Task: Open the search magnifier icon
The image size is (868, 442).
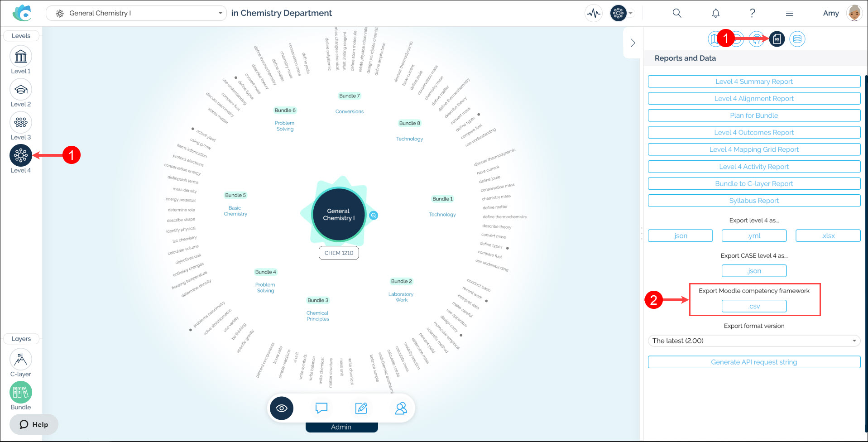Action: [677, 14]
